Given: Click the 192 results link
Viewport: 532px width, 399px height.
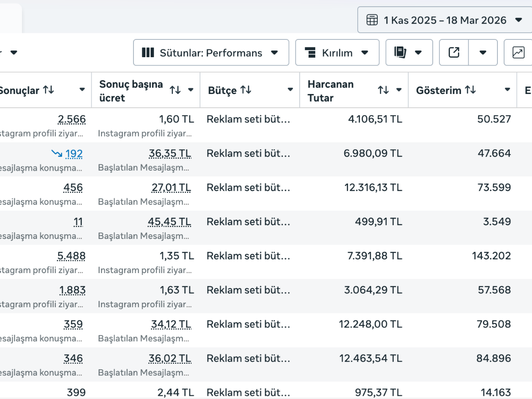Looking at the screenshot, I should (x=74, y=154).
